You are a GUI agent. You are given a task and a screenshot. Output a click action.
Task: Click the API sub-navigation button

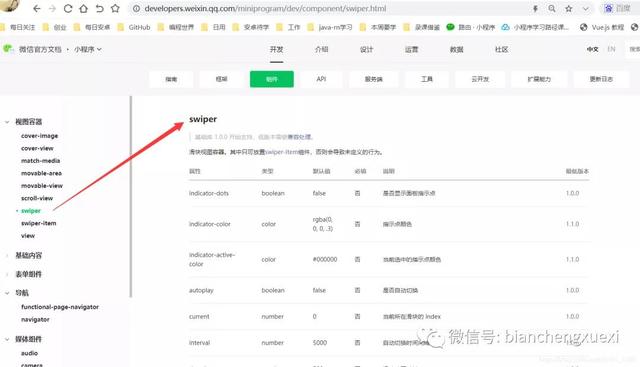point(321,79)
